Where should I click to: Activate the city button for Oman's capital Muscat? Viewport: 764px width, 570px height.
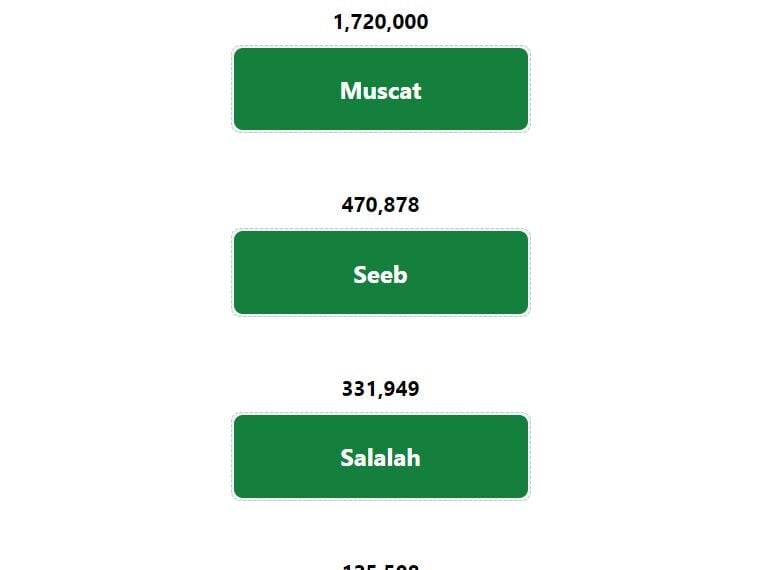point(381,89)
